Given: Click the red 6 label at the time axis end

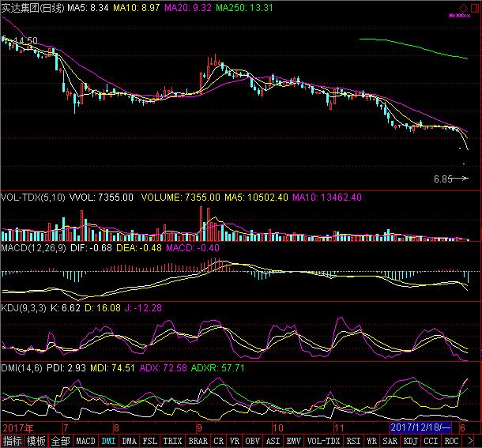Looking at the screenshot, I should coord(462,427).
